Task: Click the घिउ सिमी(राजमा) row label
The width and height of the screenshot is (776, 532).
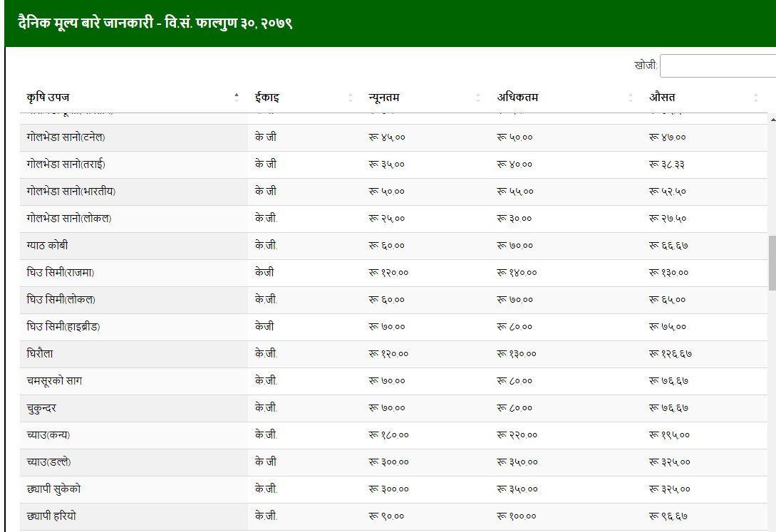Action: pyautogui.click(x=60, y=273)
